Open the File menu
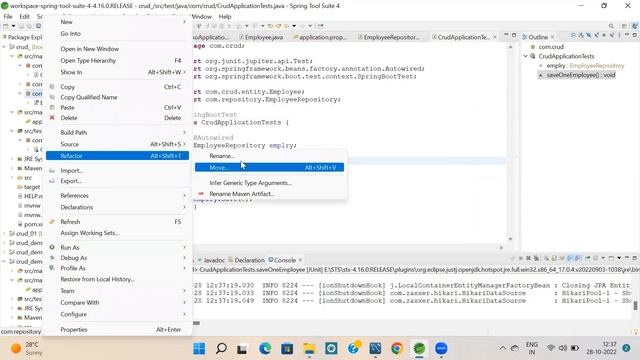Screen dimensions: 640x360 point(8,16)
